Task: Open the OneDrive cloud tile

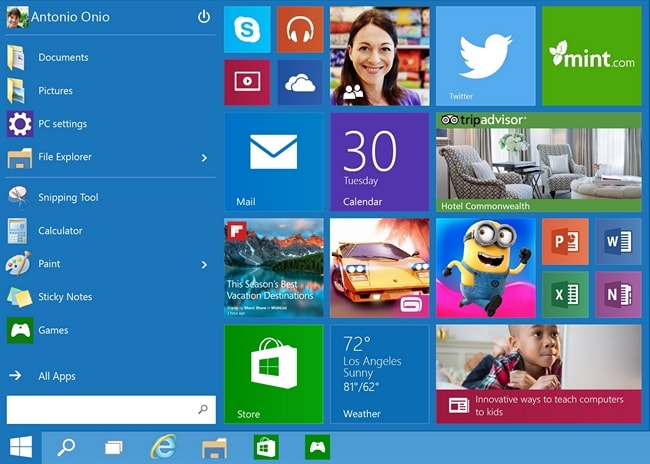Action: point(300,82)
